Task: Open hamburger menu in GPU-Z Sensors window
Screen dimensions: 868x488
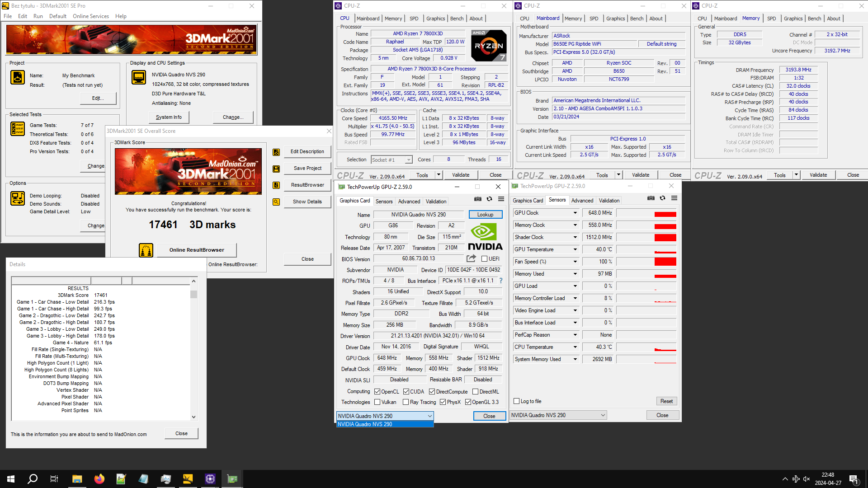Action: 675,198
